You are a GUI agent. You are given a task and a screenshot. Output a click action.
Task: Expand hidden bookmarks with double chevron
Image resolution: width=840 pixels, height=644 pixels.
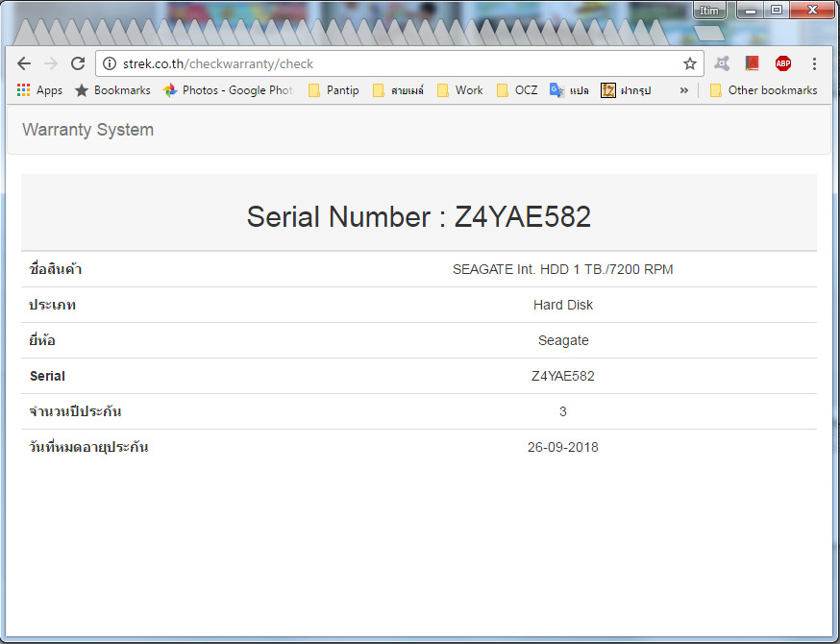pos(684,90)
